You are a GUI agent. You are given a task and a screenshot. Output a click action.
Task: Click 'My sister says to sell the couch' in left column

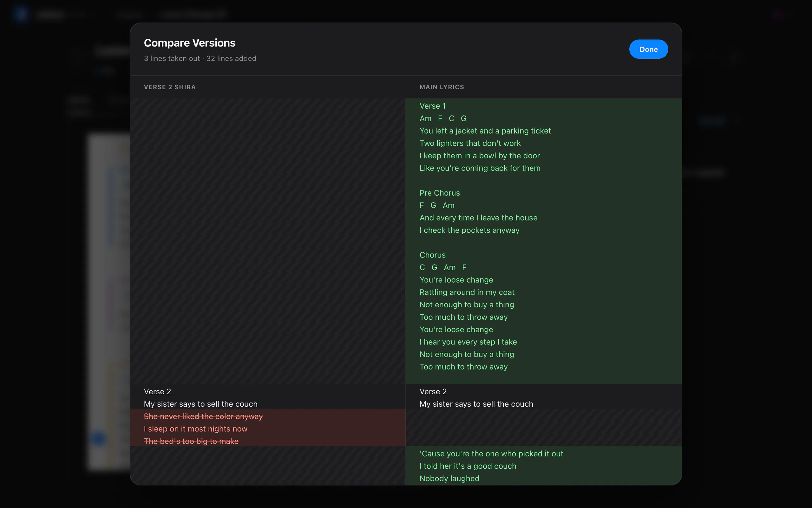[201, 404]
